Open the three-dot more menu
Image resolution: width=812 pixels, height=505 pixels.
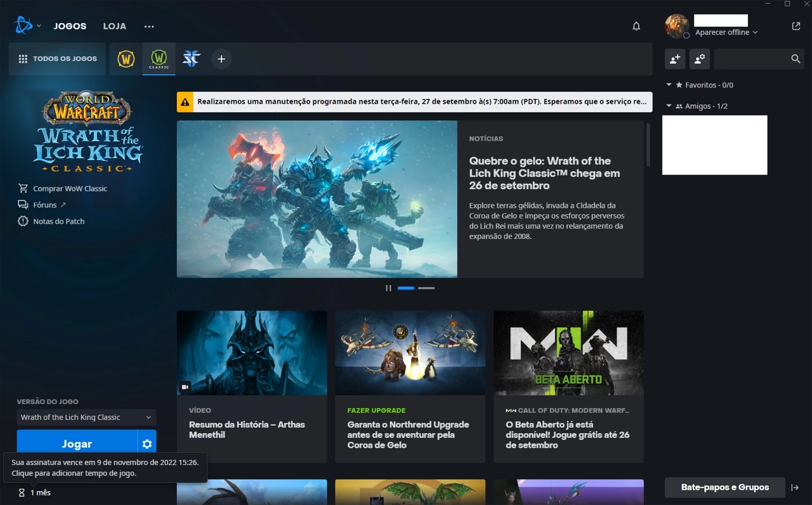pyautogui.click(x=149, y=27)
